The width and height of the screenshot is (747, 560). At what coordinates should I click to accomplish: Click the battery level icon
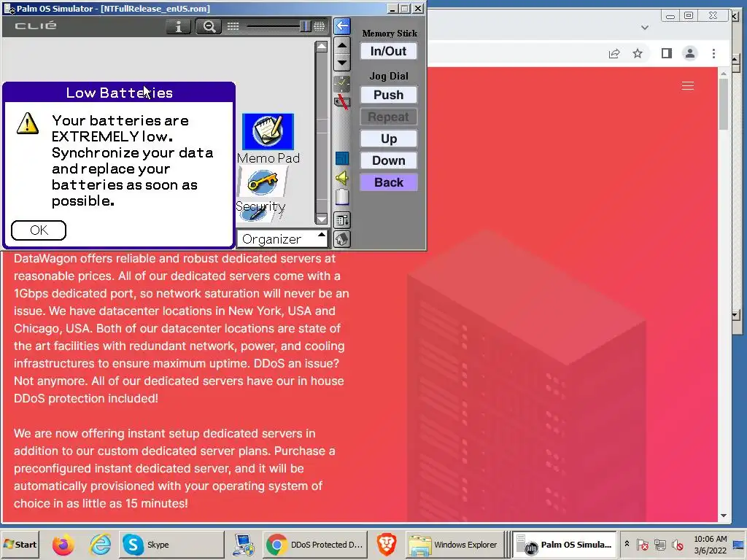342,197
